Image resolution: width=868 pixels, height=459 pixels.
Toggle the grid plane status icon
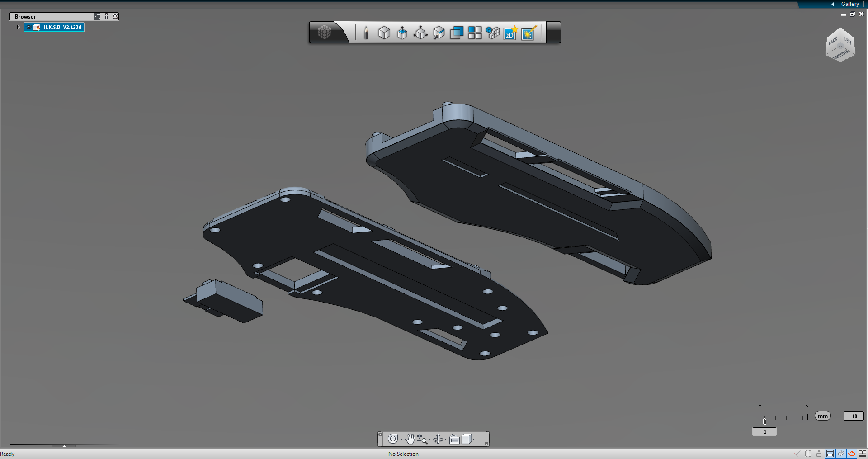(x=841, y=454)
